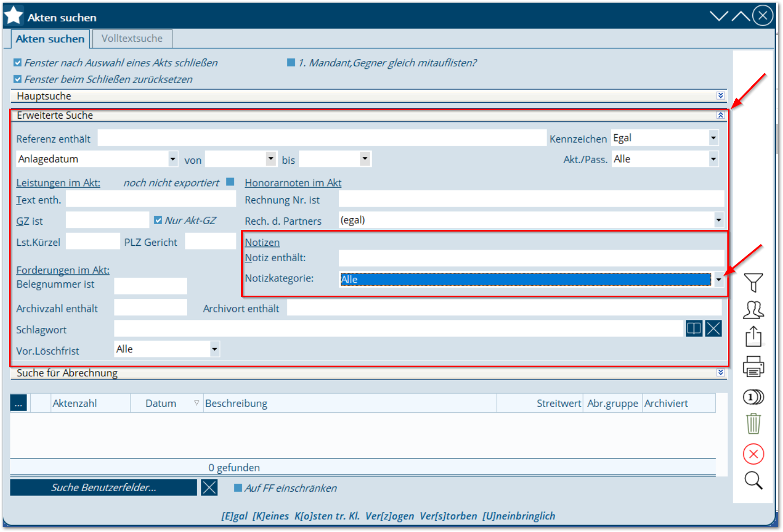Click the 0 gefunden status text

234,467
